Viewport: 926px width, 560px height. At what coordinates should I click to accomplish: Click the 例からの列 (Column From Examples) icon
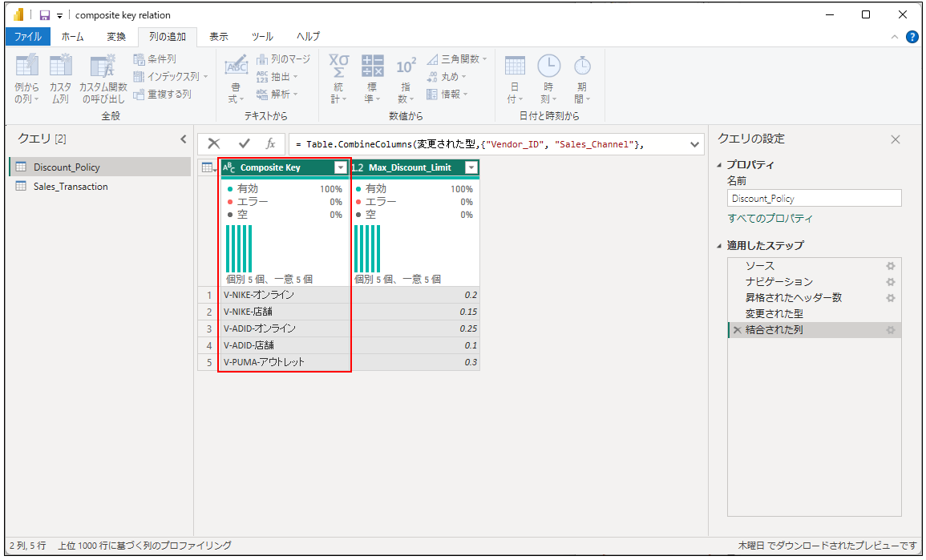(x=26, y=67)
